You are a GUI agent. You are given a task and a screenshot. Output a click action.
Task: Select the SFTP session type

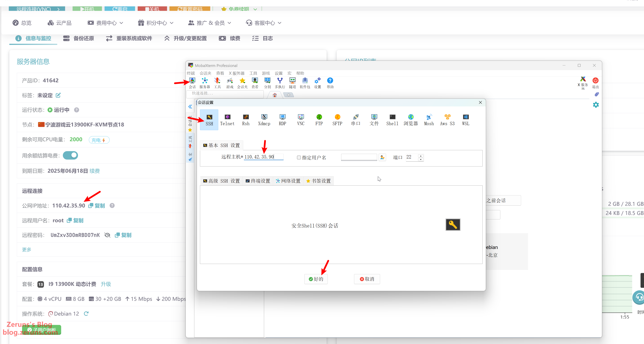[337, 120]
